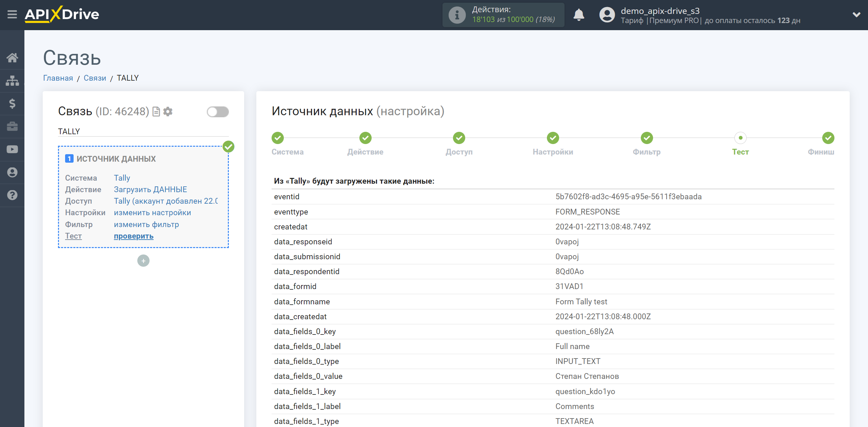The image size is (868, 427).
Task: Open the hamburger menu
Action: coord(12,15)
